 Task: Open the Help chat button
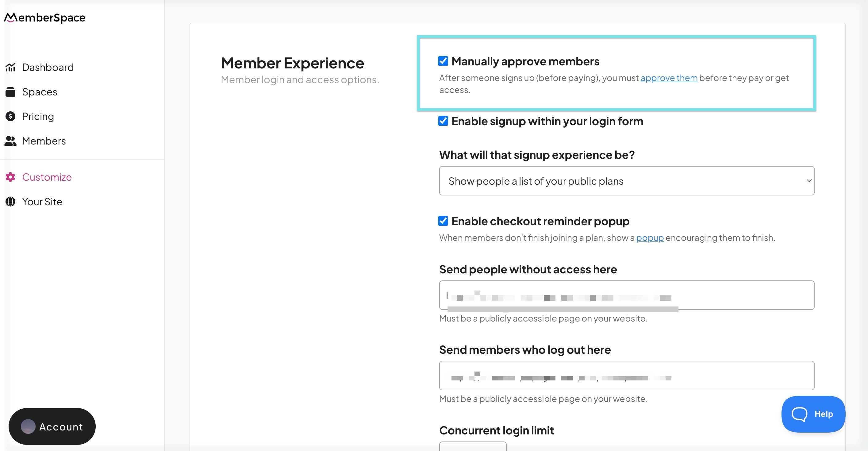813,414
